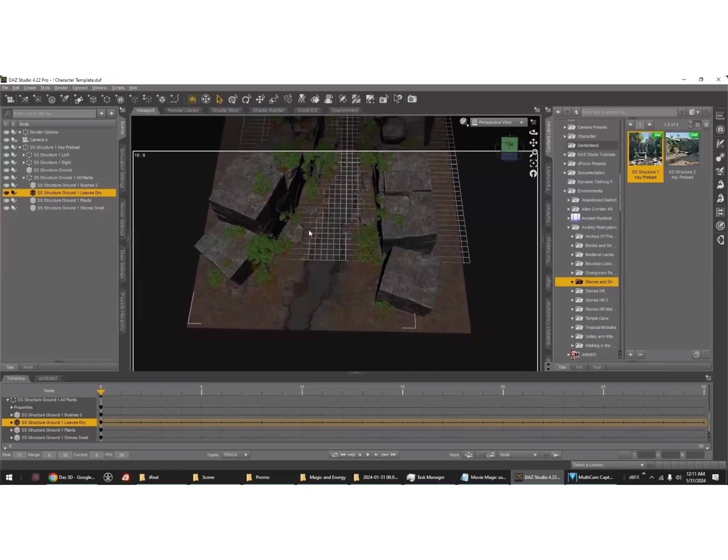
Task: Toggle visibility eye for Camera A
Action: coord(6,140)
